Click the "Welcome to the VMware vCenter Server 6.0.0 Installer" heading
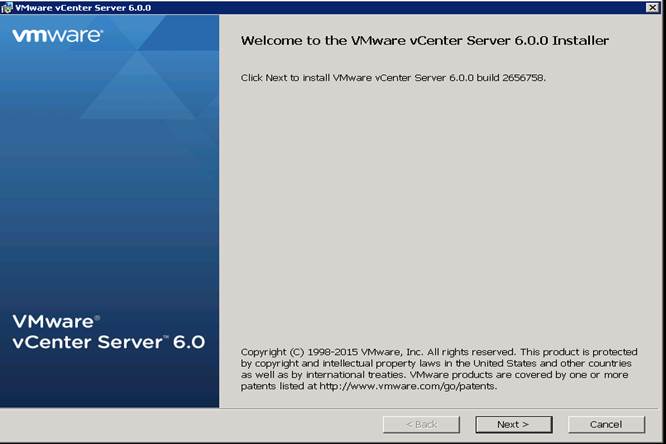Image resolution: width=666 pixels, height=444 pixels. (x=425, y=41)
